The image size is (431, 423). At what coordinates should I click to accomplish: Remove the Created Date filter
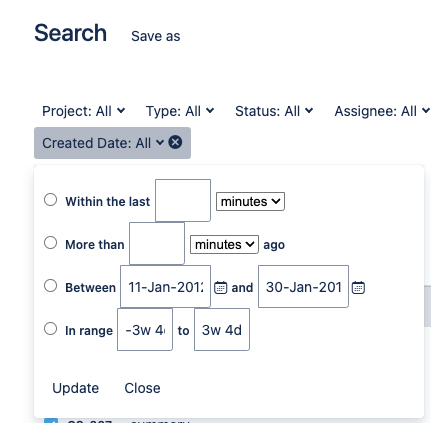pos(175,142)
